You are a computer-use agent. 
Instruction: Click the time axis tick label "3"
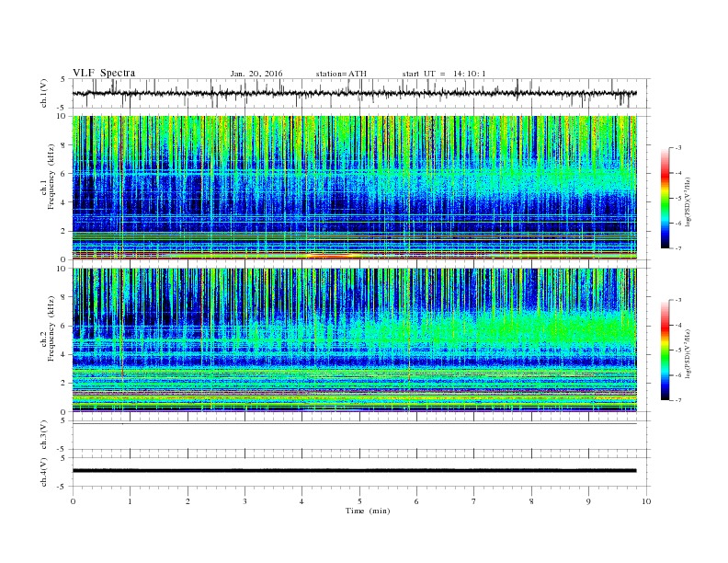pos(245,501)
